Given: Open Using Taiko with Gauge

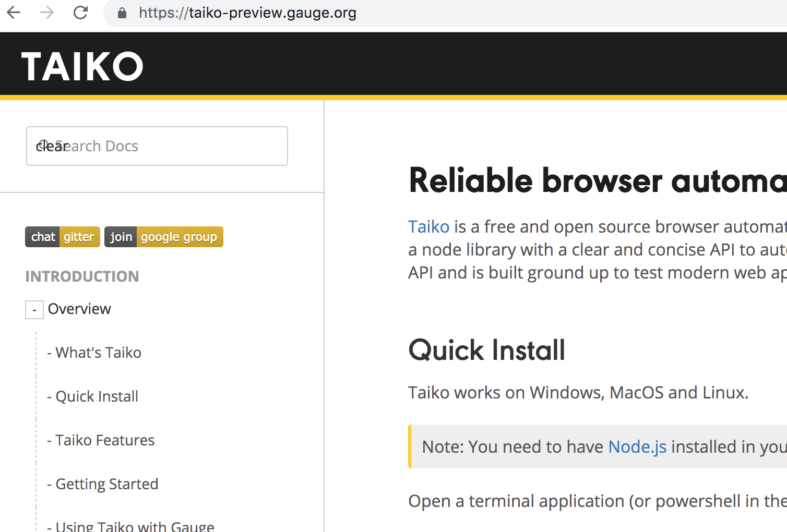Looking at the screenshot, I should point(130,525).
